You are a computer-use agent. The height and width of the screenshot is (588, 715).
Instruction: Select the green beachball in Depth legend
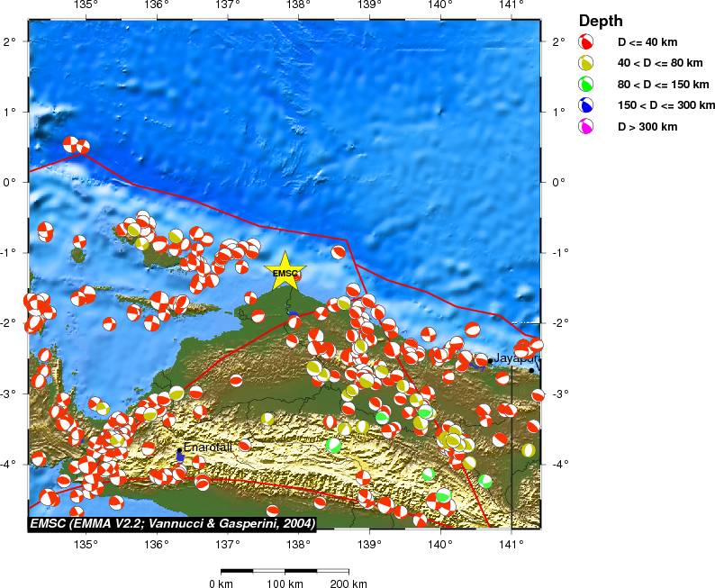(x=586, y=84)
